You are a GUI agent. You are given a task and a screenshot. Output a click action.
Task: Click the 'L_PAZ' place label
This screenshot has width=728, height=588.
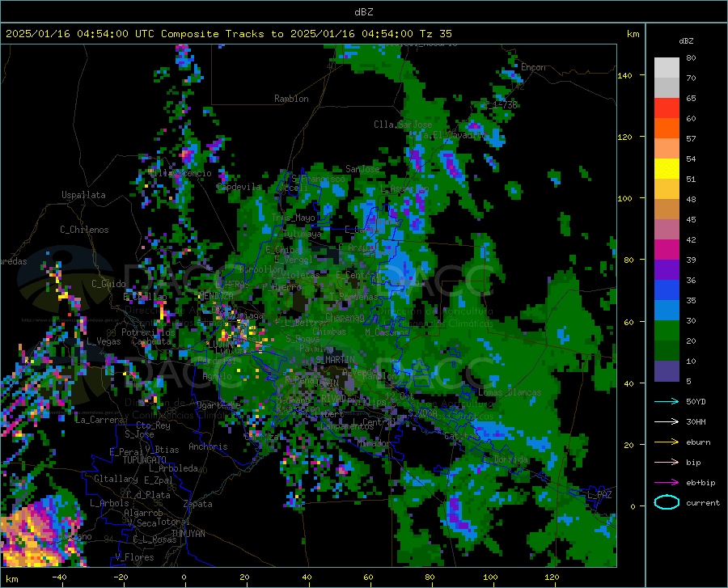pos(599,495)
